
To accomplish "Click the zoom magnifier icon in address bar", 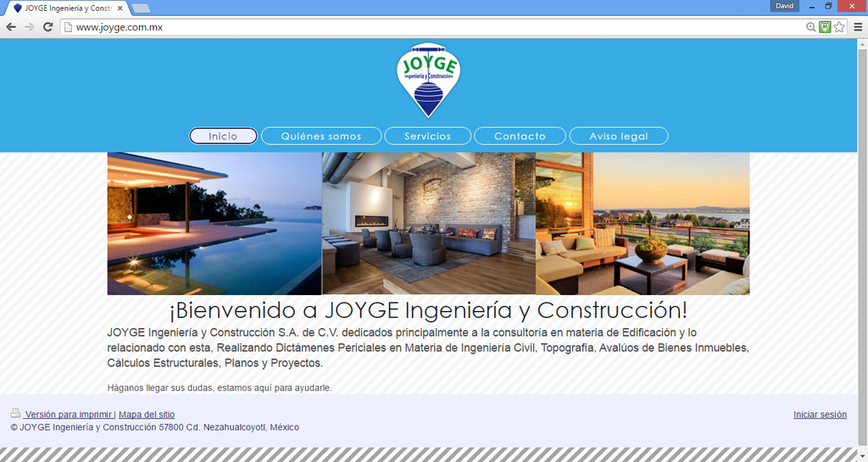I will [x=811, y=27].
